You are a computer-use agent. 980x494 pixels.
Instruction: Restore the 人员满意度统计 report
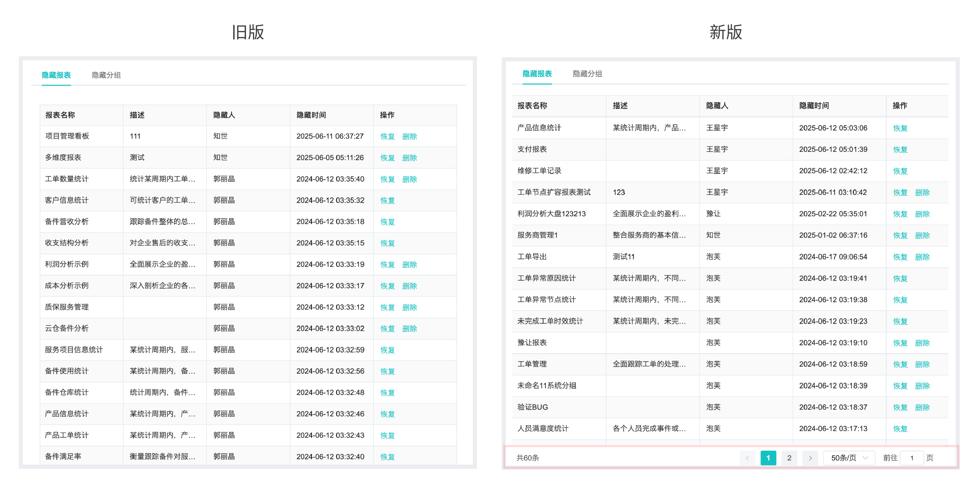coord(900,429)
